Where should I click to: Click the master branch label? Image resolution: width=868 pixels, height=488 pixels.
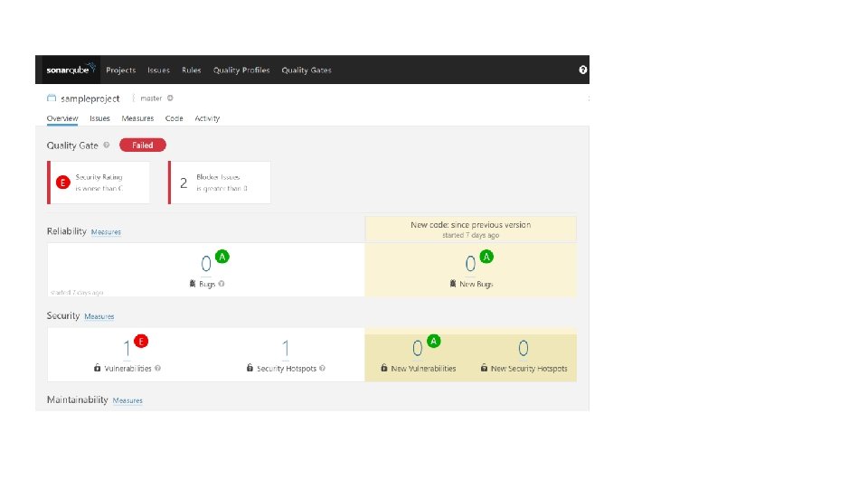coord(151,99)
